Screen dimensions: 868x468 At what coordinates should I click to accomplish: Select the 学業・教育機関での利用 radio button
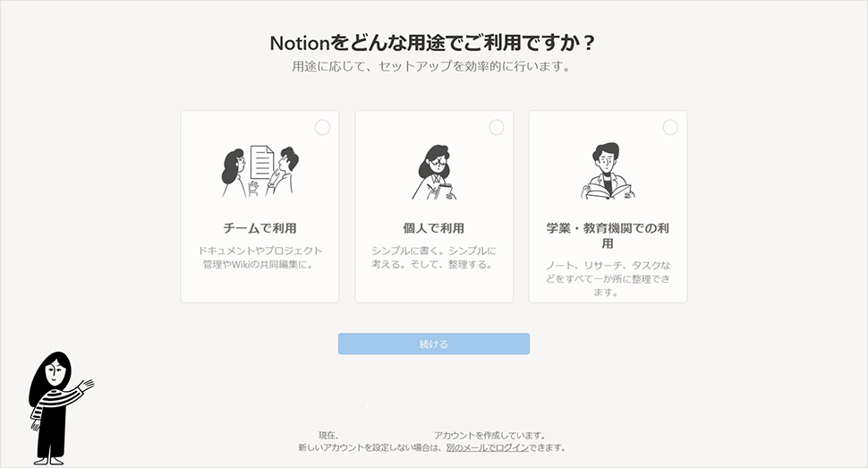[670, 127]
